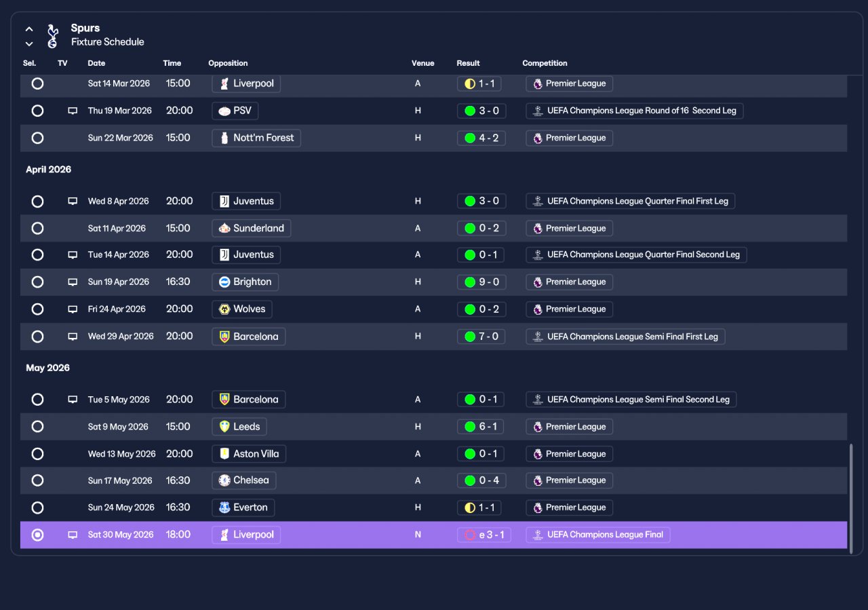Screen dimensions: 868x610
Task: Open the Aston Villa opposition button
Action: [x=249, y=454]
